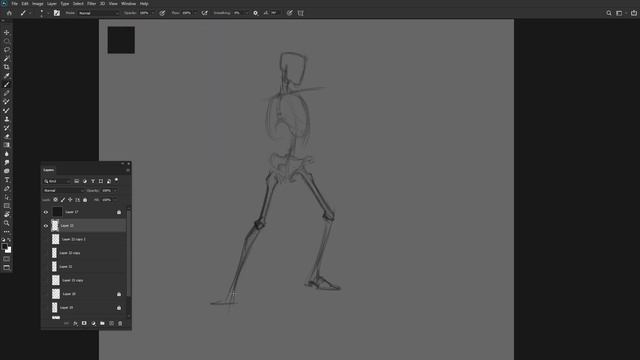This screenshot has width=640, height=360.
Task: Open smoothing options gear icon
Action: [x=256, y=13]
